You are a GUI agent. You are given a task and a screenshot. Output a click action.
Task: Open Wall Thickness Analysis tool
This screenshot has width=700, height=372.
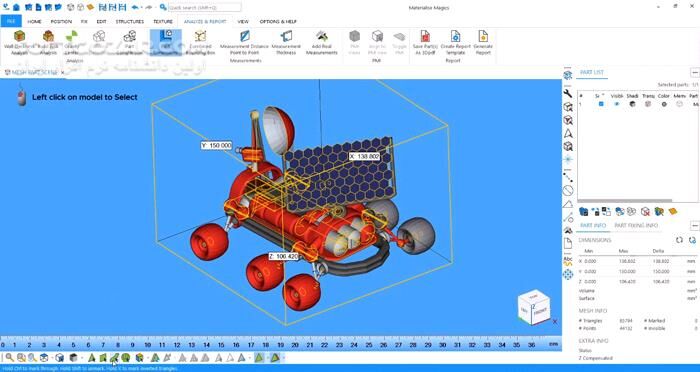pyautogui.click(x=19, y=42)
